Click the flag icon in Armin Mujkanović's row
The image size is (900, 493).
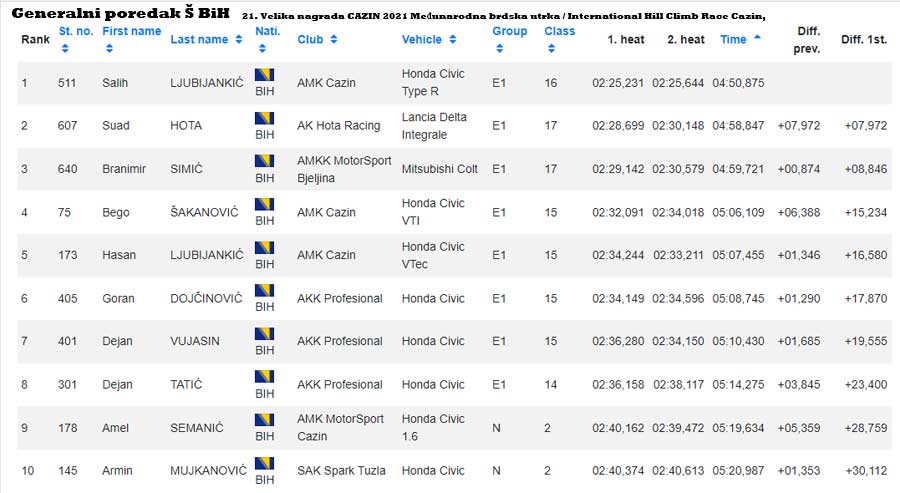tap(265, 462)
